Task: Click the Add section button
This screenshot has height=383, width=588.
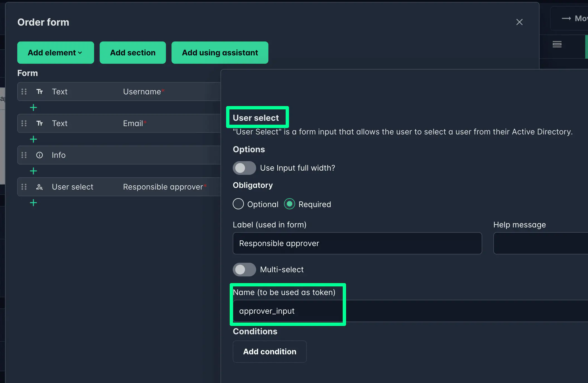Action: [133, 53]
